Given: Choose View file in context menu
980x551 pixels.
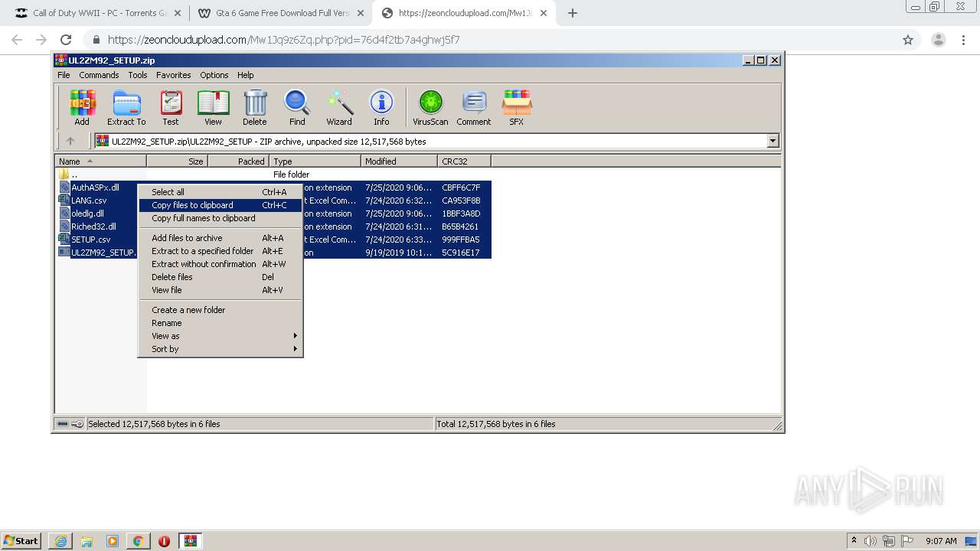Looking at the screenshot, I should point(220,290).
